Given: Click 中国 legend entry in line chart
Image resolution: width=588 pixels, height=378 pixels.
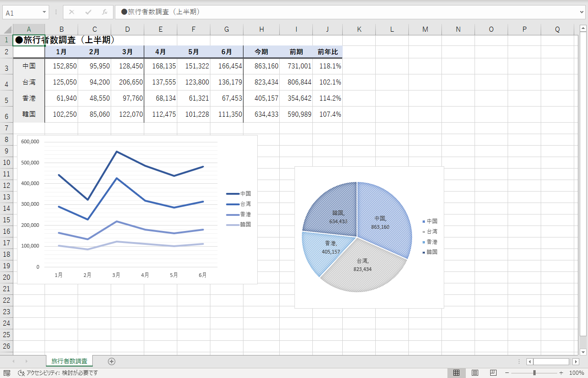Looking at the screenshot, I should click(239, 194).
